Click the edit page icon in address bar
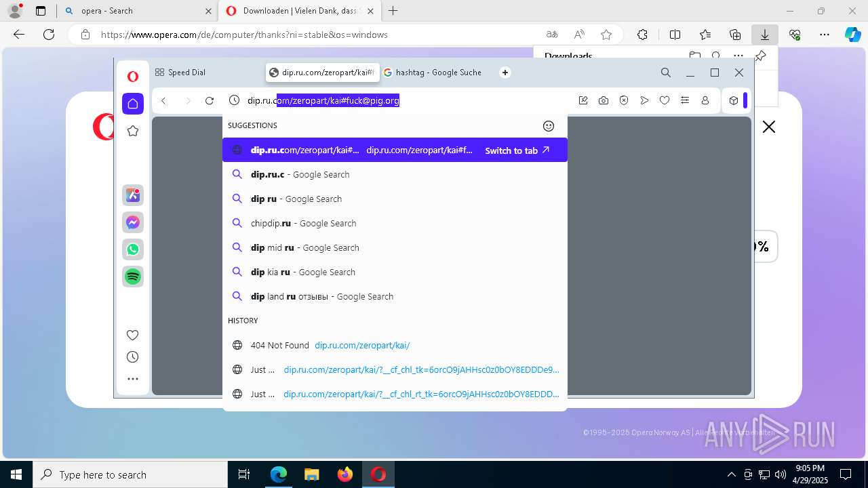The width and height of the screenshot is (868, 488). point(583,100)
